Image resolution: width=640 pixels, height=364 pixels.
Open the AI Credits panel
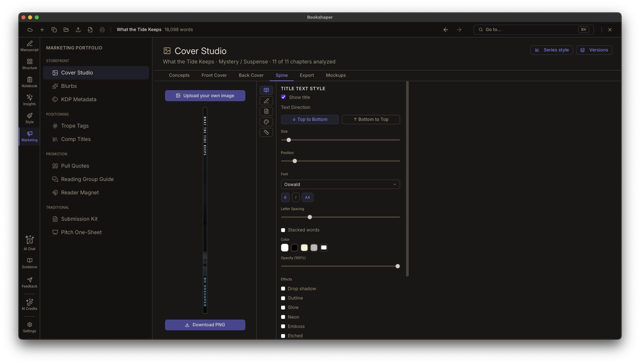[29, 305]
